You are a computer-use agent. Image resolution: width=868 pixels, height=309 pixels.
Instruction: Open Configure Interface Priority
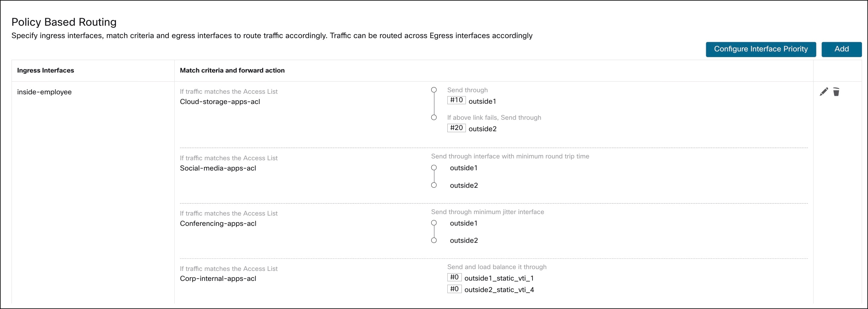pyautogui.click(x=761, y=49)
